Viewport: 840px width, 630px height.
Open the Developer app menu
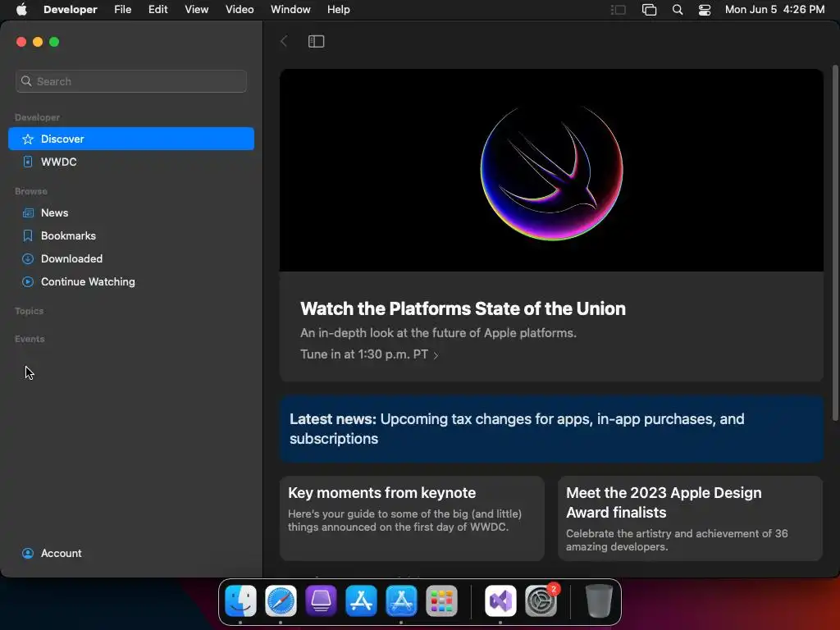tap(71, 10)
